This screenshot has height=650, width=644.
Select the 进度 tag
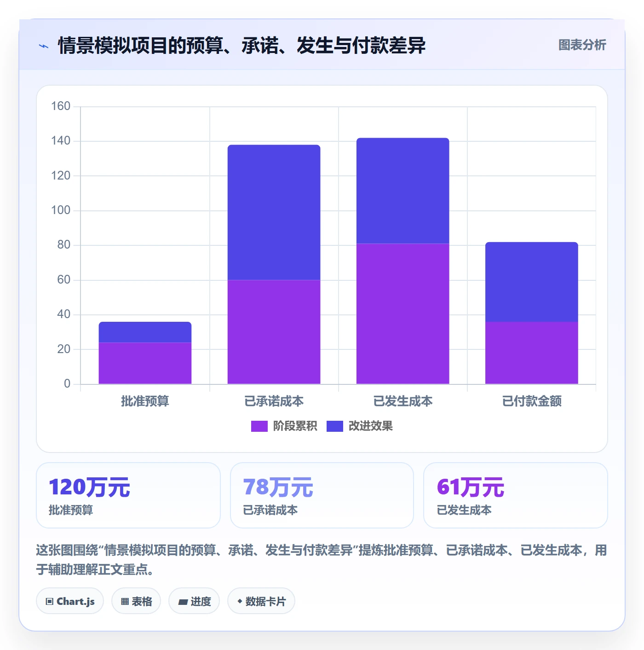click(x=194, y=601)
